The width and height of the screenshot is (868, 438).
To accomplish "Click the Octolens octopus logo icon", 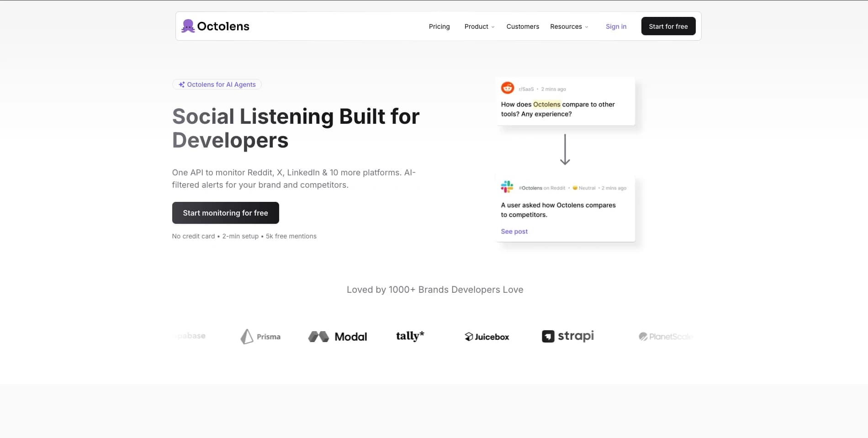I will [x=188, y=26].
